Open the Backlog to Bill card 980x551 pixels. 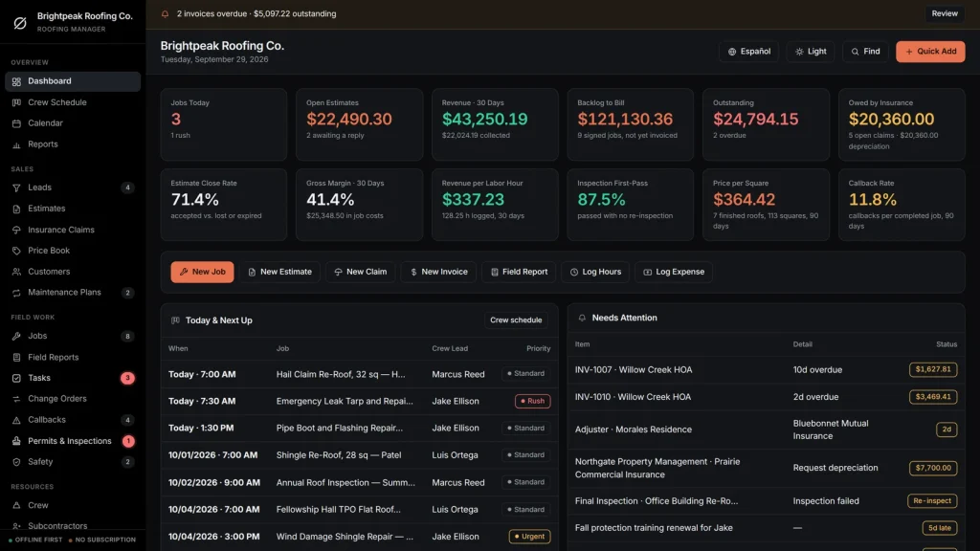coord(630,124)
